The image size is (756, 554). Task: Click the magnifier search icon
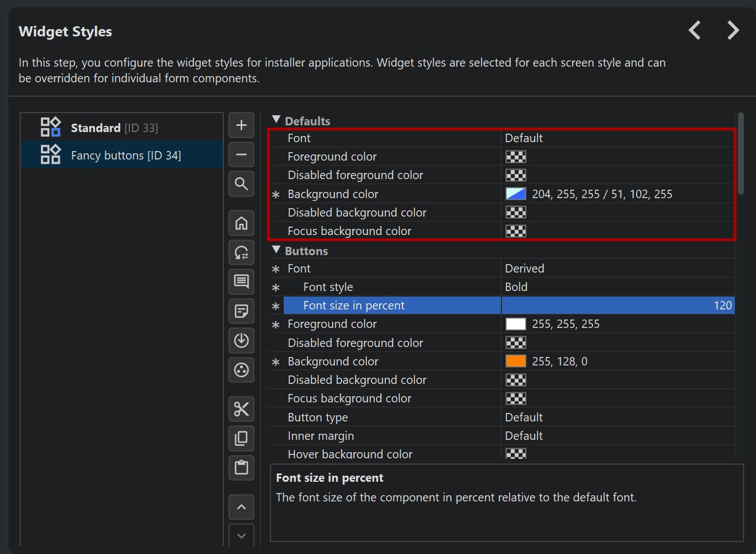[241, 184]
